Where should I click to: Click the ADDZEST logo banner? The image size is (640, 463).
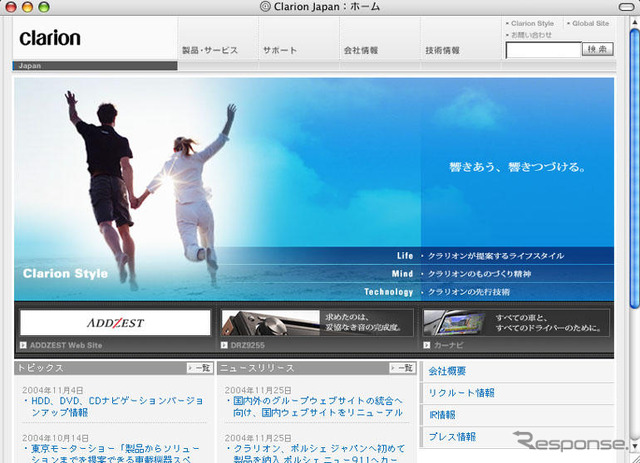pyautogui.click(x=116, y=323)
